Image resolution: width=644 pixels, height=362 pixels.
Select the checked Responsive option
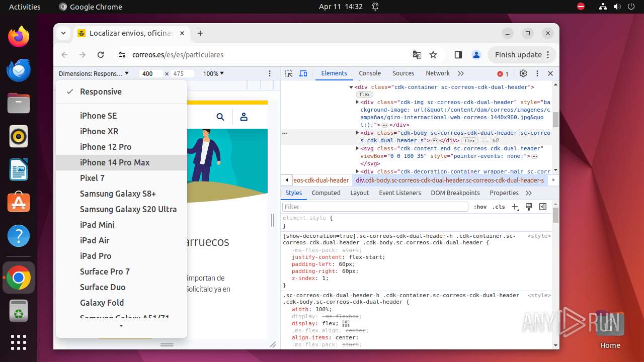pos(121,92)
